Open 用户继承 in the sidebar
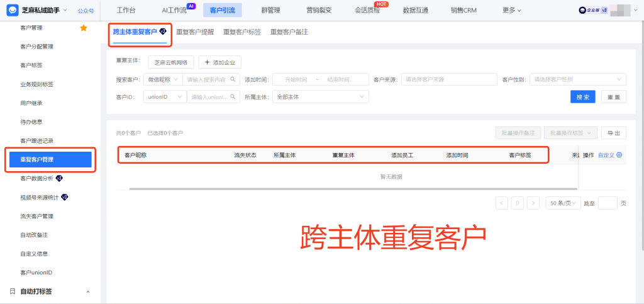644x304 pixels. pos(31,103)
